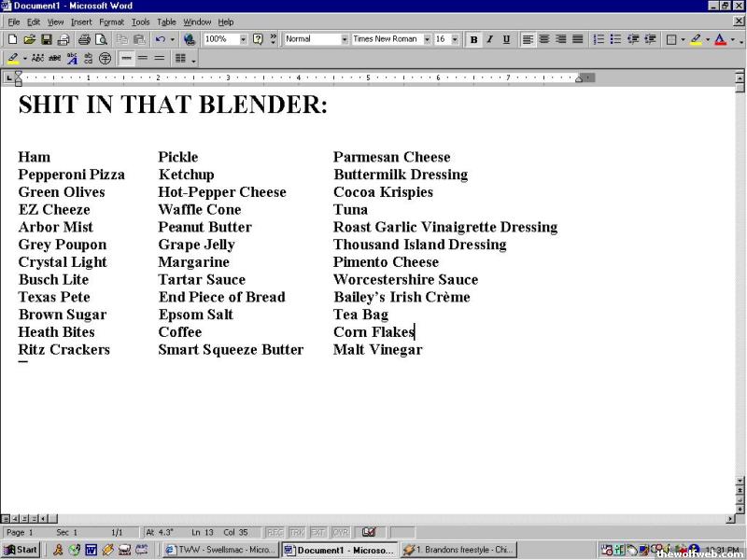Open the Format menu
The width and height of the screenshot is (747, 560).
click(x=111, y=21)
